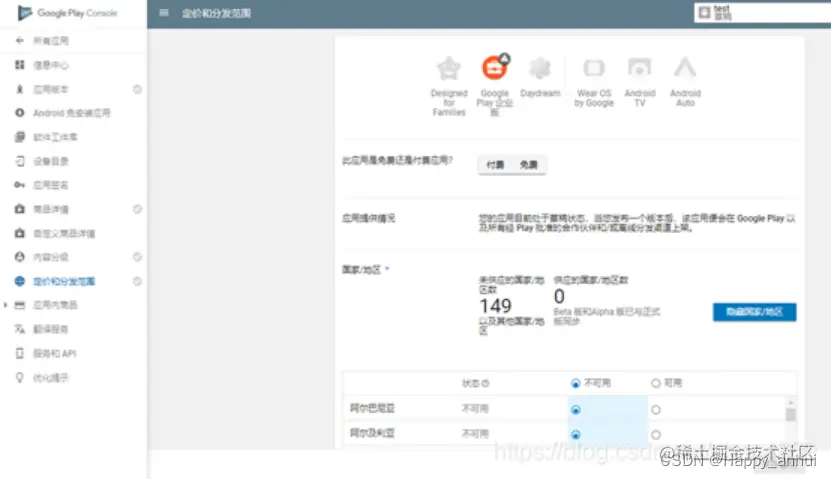Image resolution: width=831 pixels, height=479 pixels.
Task: Click the status help question-mark icon
Action: point(485,383)
